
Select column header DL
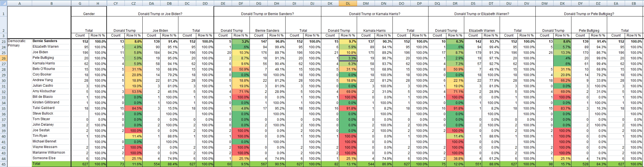[348, 3]
